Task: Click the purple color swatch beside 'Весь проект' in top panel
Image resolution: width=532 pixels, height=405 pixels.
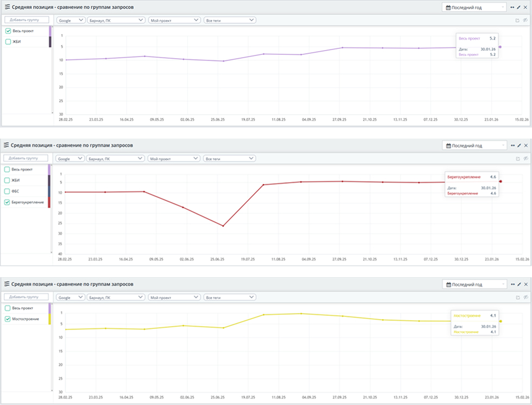Action: click(x=50, y=31)
